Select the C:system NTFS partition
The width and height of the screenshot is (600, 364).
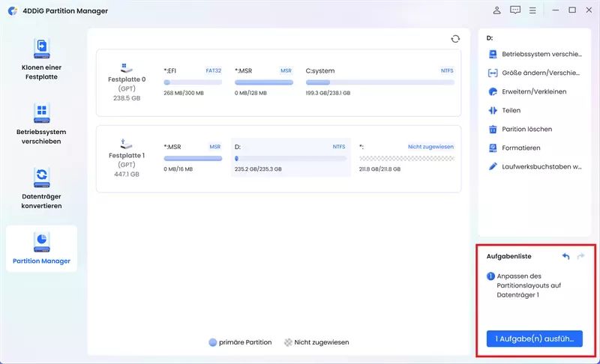pyautogui.click(x=379, y=82)
